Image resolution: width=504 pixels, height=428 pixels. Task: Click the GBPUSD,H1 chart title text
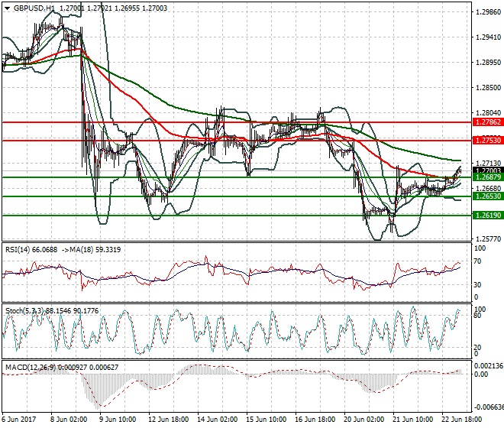point(31,7)
